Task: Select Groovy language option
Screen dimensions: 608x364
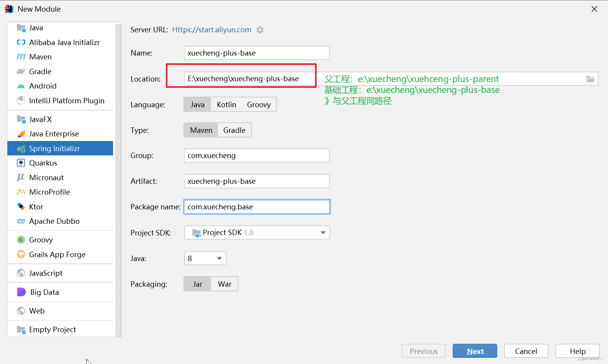Action: (259, 104)
